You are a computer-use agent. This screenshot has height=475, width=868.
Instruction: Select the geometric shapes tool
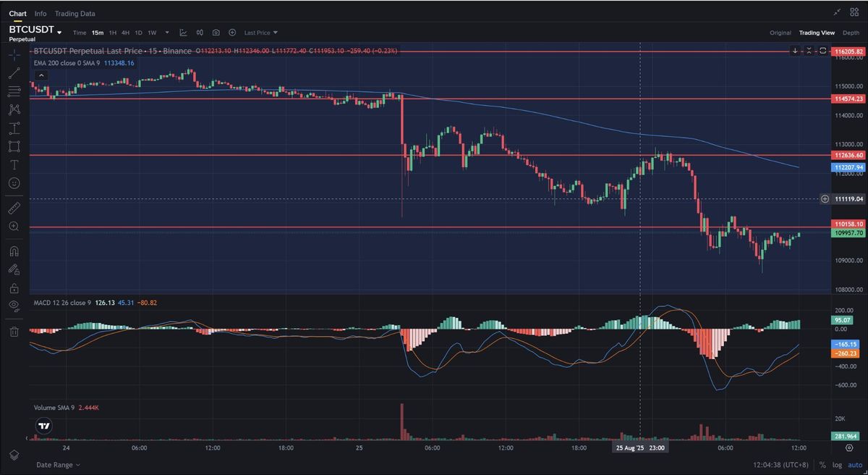click(x=14, y=146)
